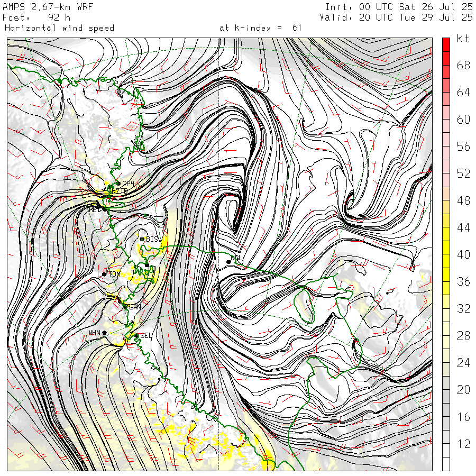Click the 32 value on color bar
This screenshot has height=476, width=476.
[463, 309]
